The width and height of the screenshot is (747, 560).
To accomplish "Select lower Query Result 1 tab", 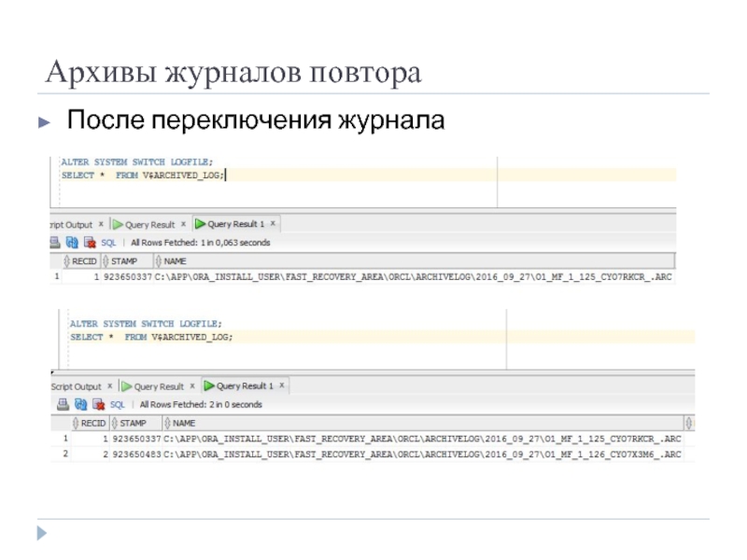I will pyautogui.click(x=241, y=386).
